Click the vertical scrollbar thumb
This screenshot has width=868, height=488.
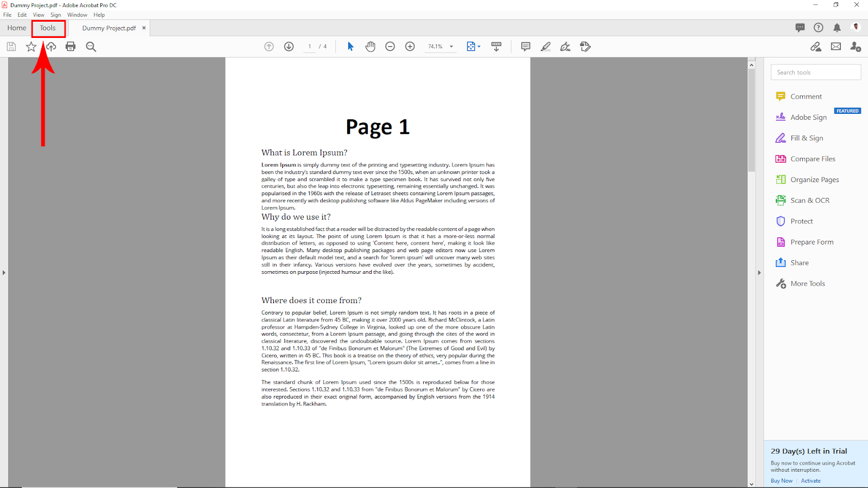[751, 120]
